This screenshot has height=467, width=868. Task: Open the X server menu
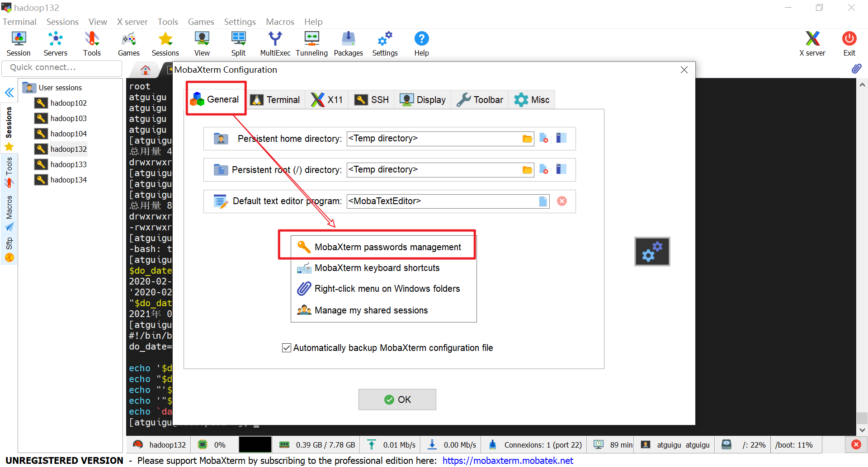coord(132,22)
